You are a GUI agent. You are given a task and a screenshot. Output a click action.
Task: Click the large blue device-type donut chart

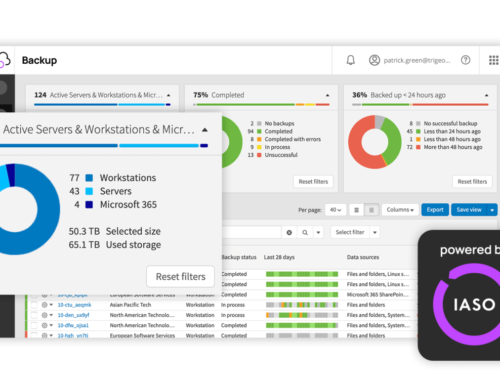pyautogui.click(x=15, y=209)
